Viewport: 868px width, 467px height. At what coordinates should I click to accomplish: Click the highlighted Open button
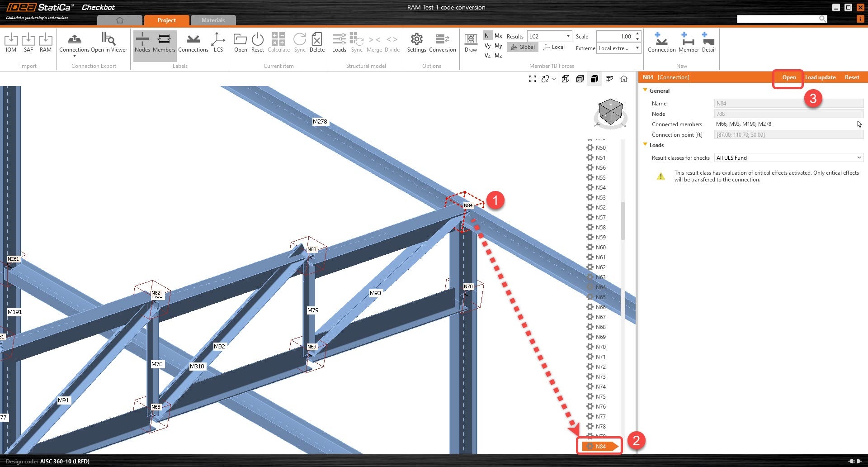[x=788, y=77]
